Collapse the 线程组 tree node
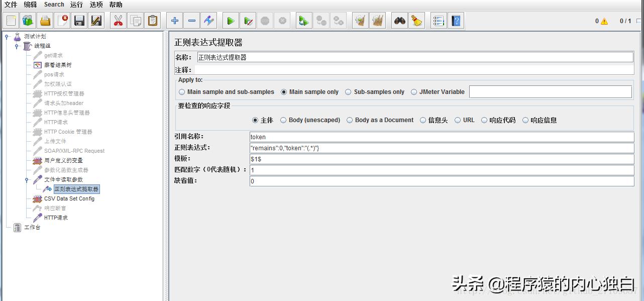644x301 pixels. point(17,46)
